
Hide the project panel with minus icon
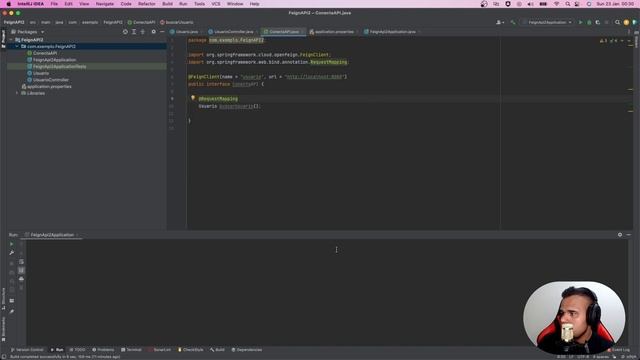(162, 31)
